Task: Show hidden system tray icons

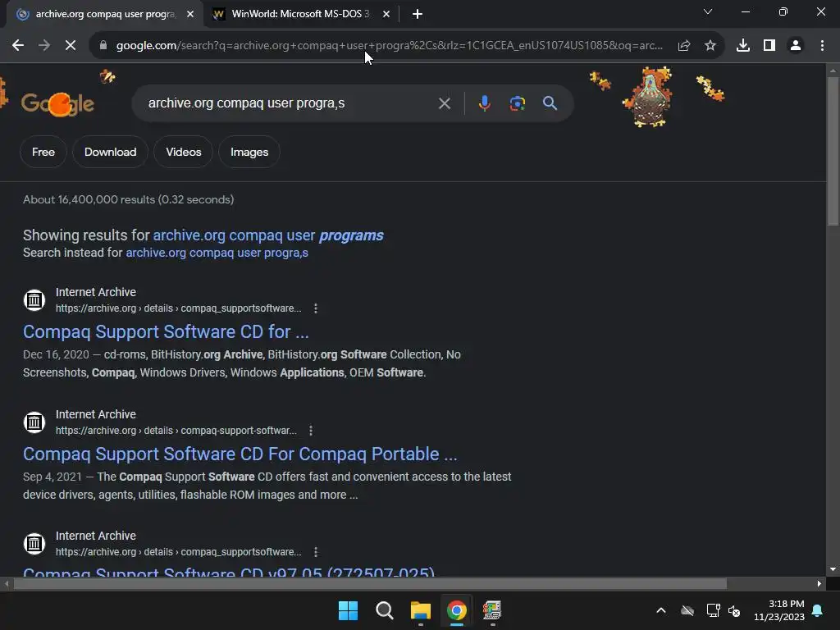Action: click(661, 610)
